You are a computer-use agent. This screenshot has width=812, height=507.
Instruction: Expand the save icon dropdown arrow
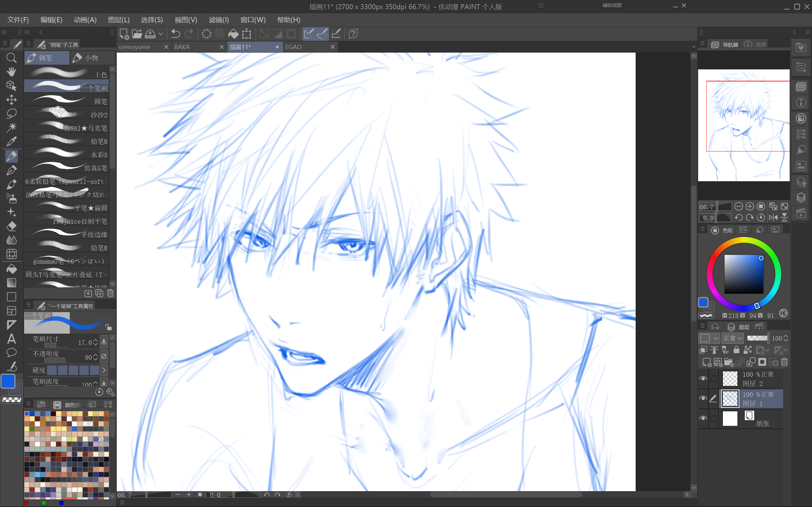click(x=161, y=34)
